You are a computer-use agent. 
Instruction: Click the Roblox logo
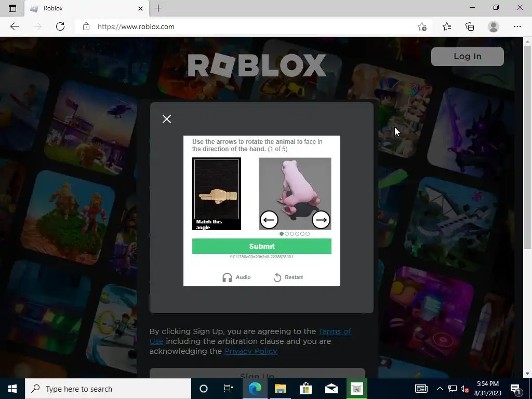tap(257, 65)
